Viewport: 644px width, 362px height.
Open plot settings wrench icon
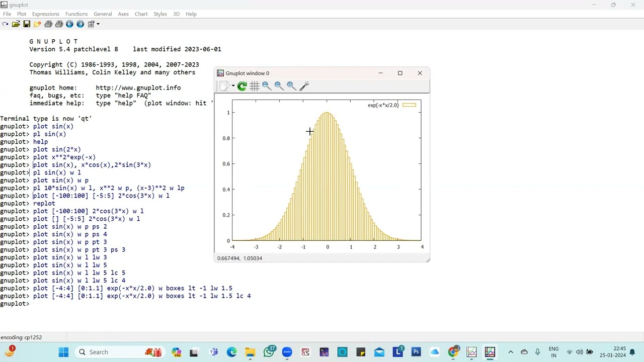coord(304,86)
